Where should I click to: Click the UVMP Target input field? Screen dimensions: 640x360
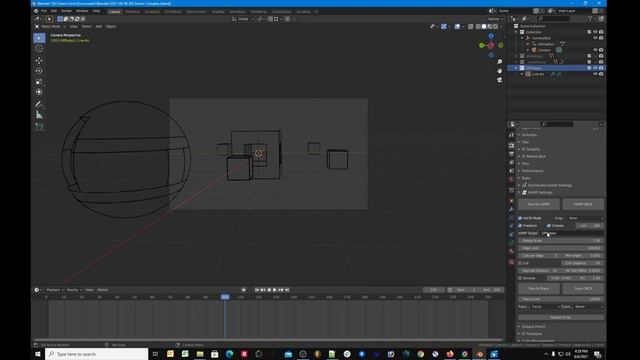(x=572, y=233)
